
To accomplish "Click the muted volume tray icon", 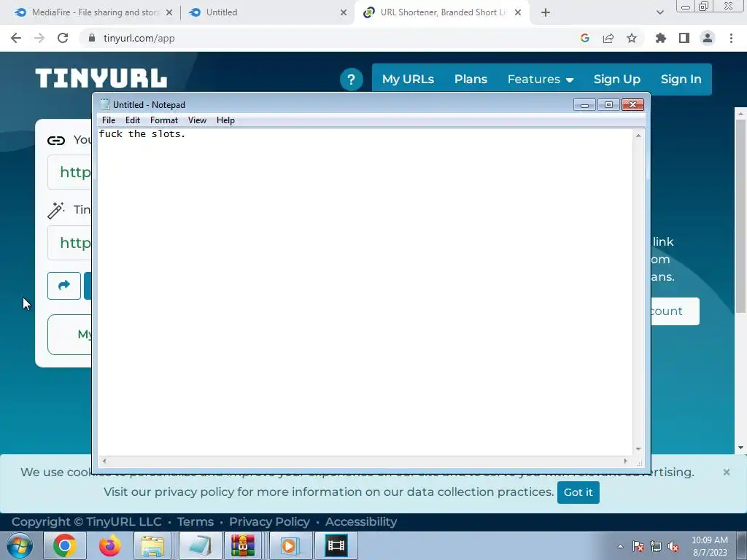I will click(673, 546).
